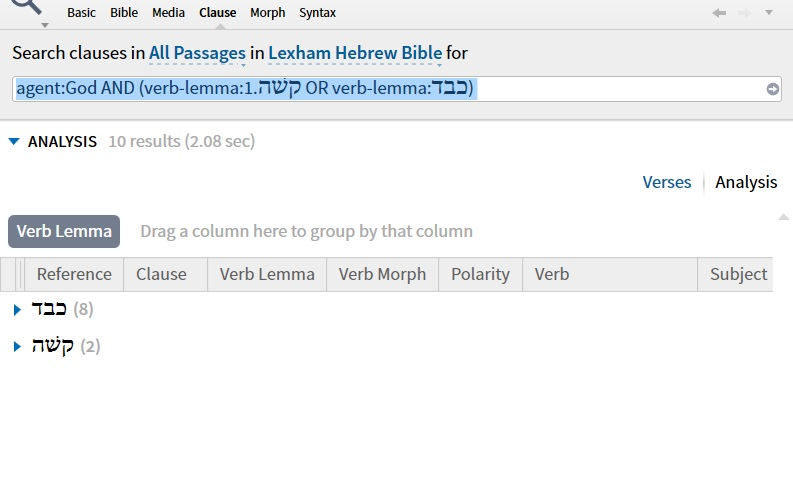Screen dimensions: 793x483
Task: Sort by the Reference column header
Action: pos(74,274)
